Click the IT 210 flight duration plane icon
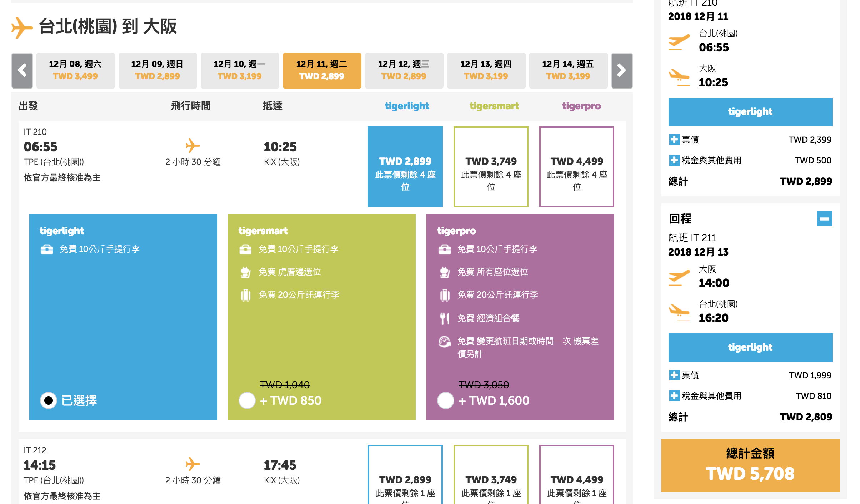 (193, 146)
